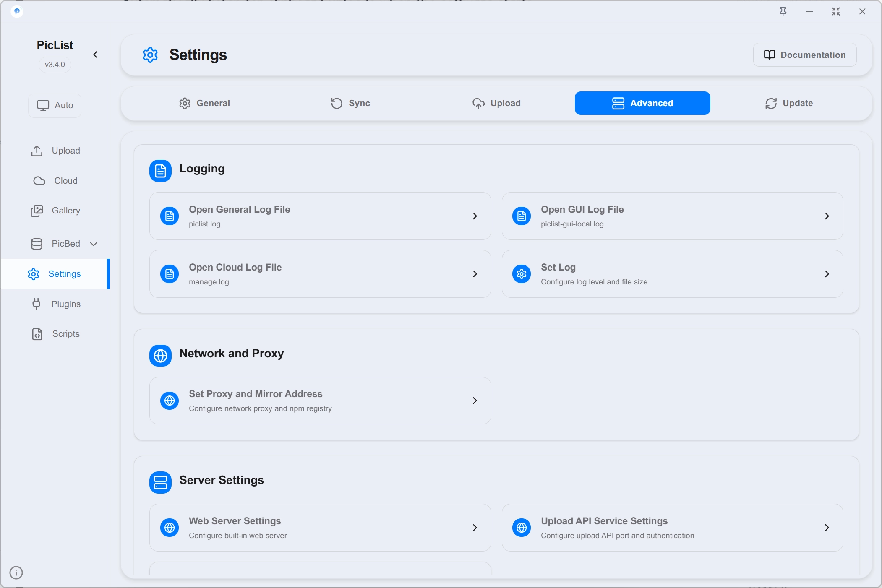Click the Set Proxy and Mirror globe icon

pos(170,401)
